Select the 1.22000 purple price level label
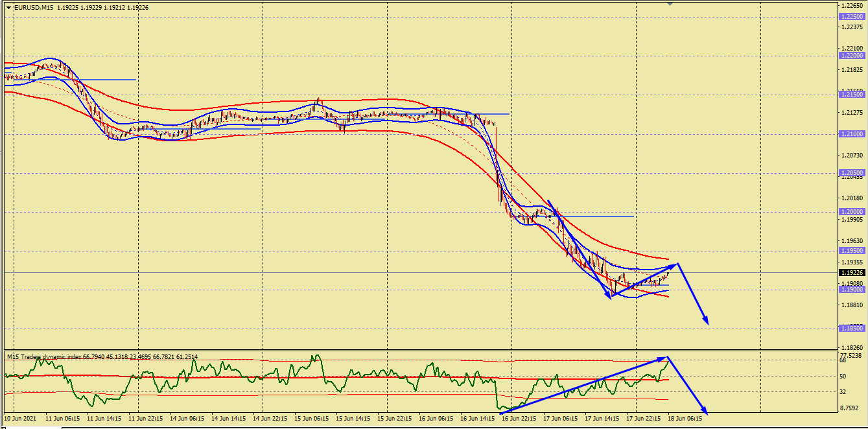868x429 pixels. click(852, 56)
